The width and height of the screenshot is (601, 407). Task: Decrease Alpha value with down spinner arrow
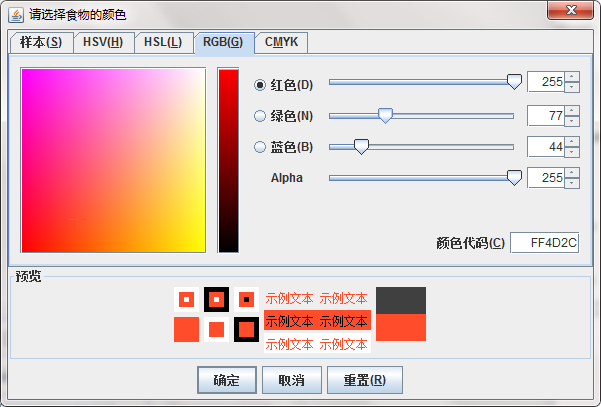[x=571, y=183]
